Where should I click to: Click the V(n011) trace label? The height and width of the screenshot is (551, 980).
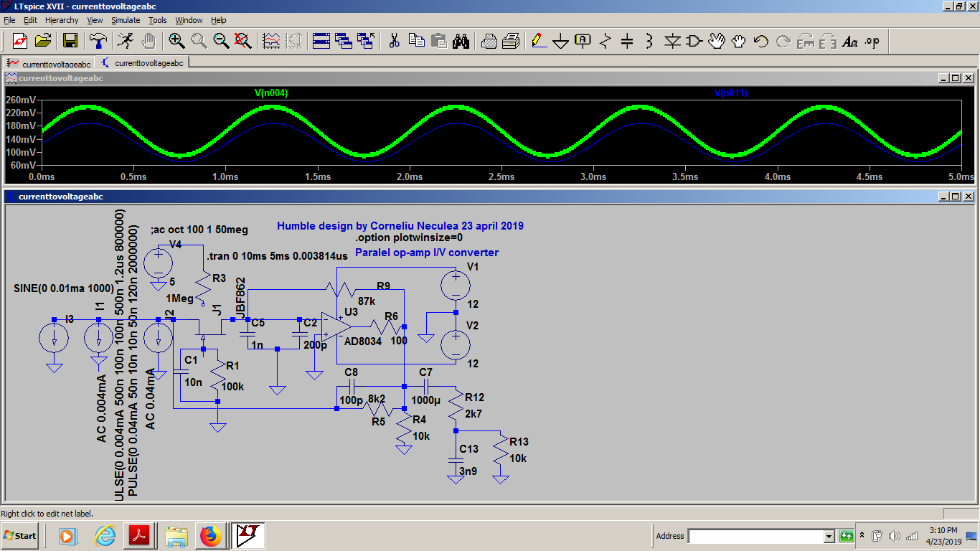731,93
